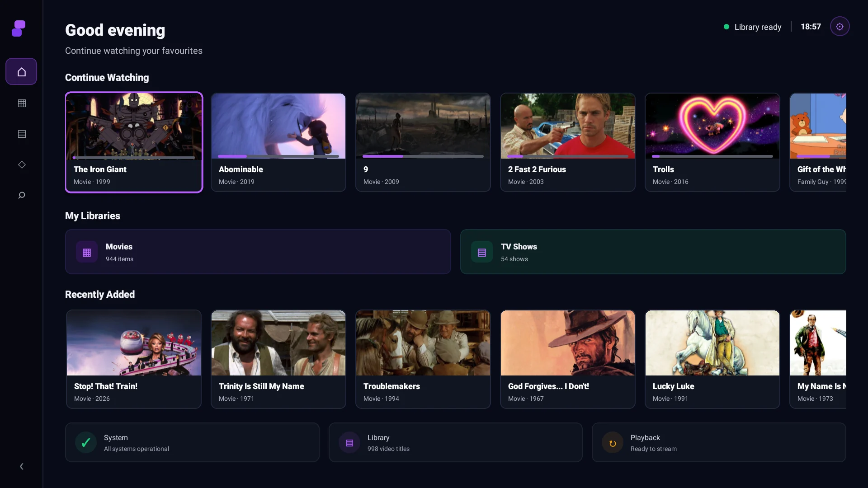Click the System checkmark status icon

pos(86,443)
